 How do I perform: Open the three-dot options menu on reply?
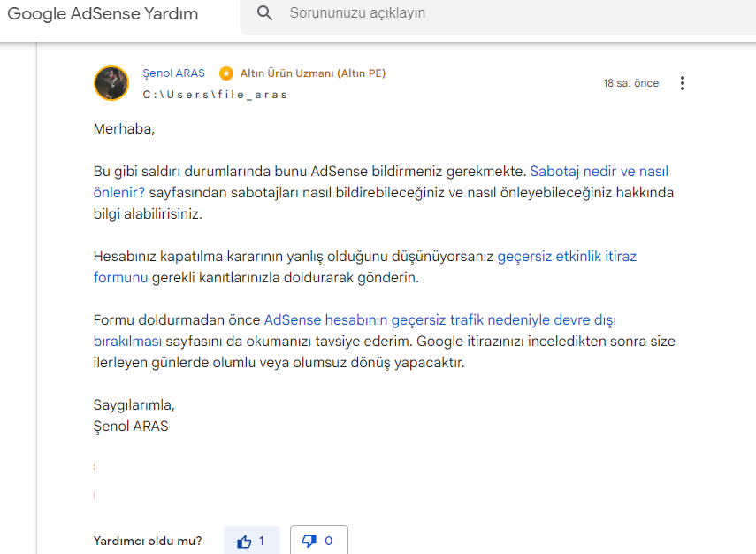click(x=683, y=83)
